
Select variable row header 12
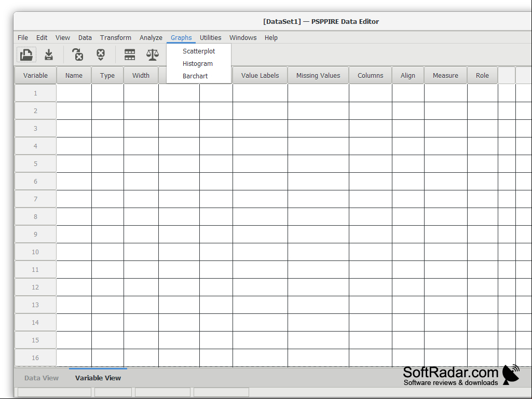35,287
